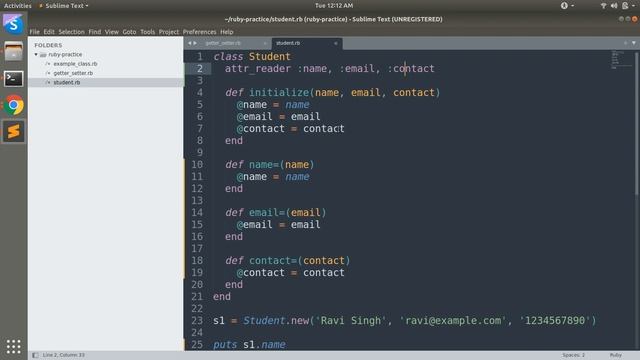Place cursor on attr_reader keyword

click(x=258, y=69)
